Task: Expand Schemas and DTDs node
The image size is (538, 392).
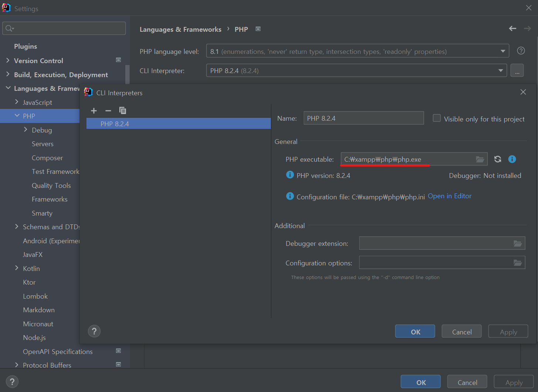Action: [x=17, y=226]
